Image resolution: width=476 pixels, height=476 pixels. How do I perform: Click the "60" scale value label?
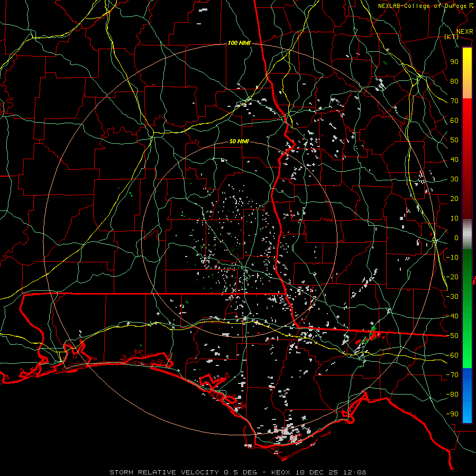(x=454, y=121)
